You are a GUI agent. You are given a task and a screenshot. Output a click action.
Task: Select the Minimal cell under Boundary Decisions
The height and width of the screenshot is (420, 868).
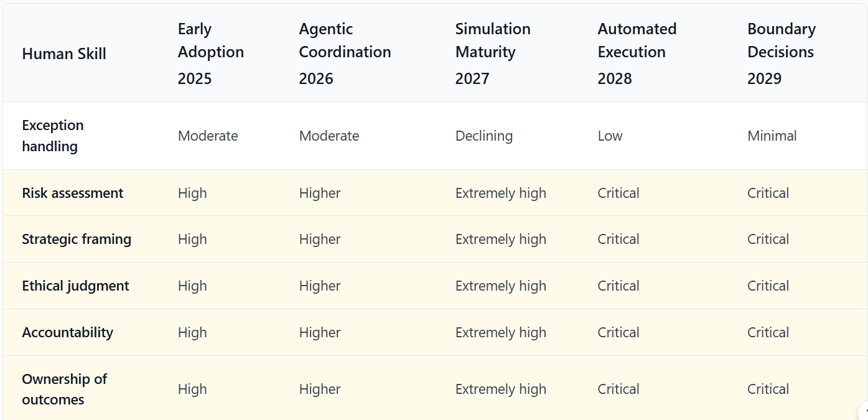772,136
